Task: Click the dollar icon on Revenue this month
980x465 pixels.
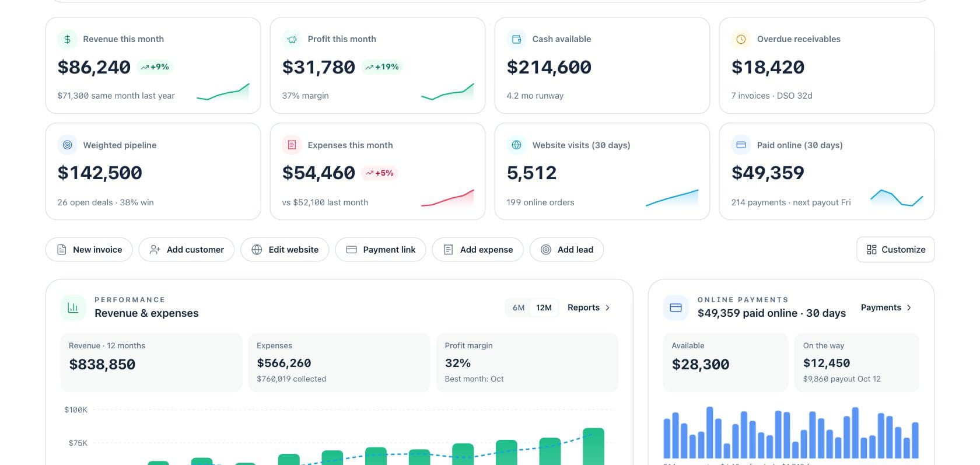Action: click(67, 39)
